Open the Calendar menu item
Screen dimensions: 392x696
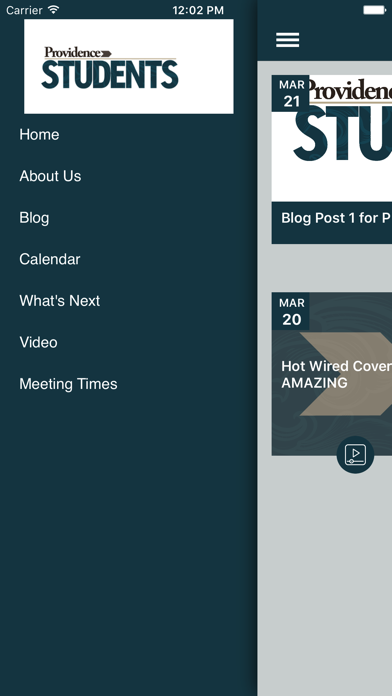50,259
